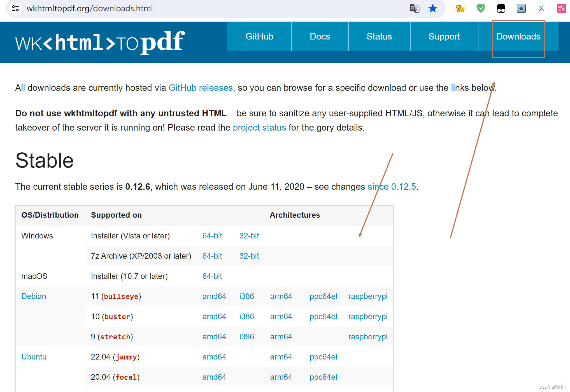Open the project status link
Viewport: 570px width, 392px height.
259,127
